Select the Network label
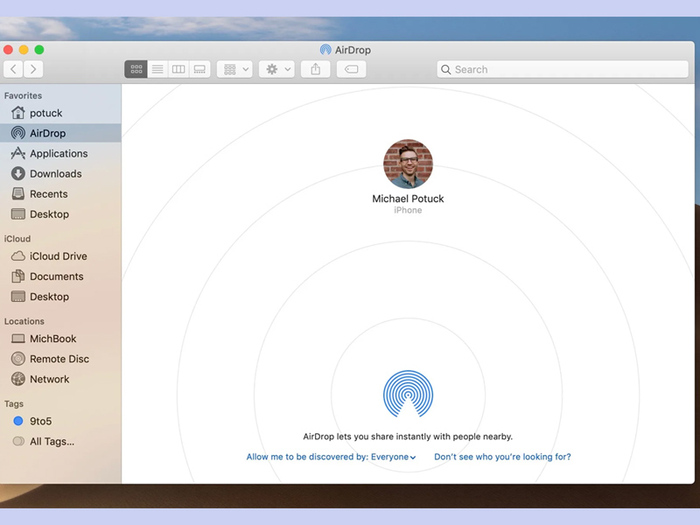 point(50,379)
